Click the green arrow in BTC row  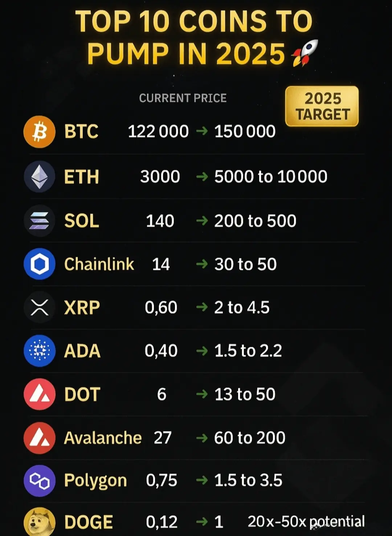click(x=202, y=131)
